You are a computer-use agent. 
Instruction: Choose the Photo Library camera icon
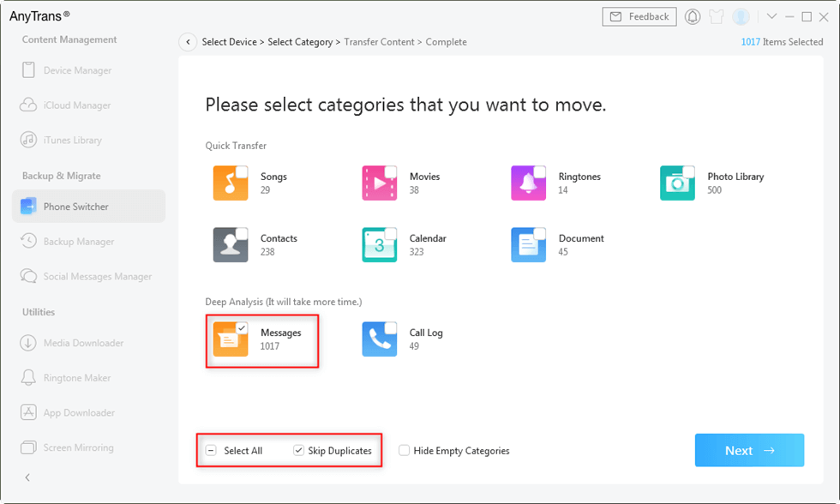pyautogui.click(x=677, y=183)
